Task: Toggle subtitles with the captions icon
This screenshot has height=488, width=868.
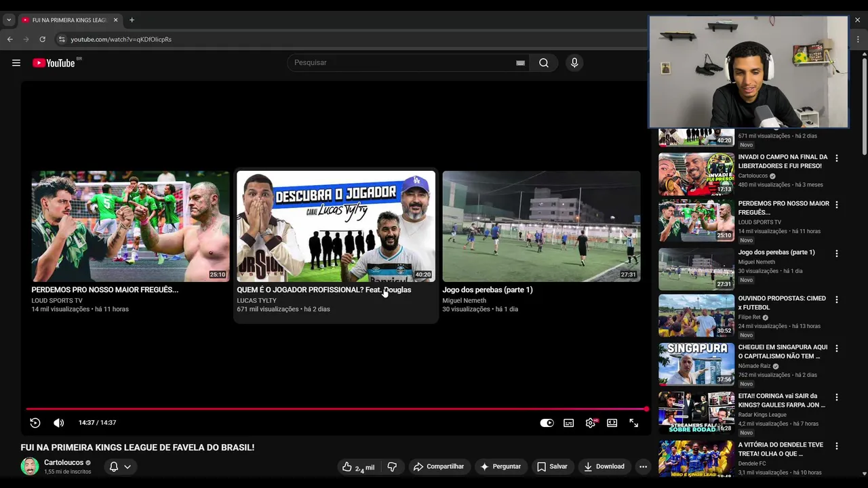Action: click(x=569, y=423)
